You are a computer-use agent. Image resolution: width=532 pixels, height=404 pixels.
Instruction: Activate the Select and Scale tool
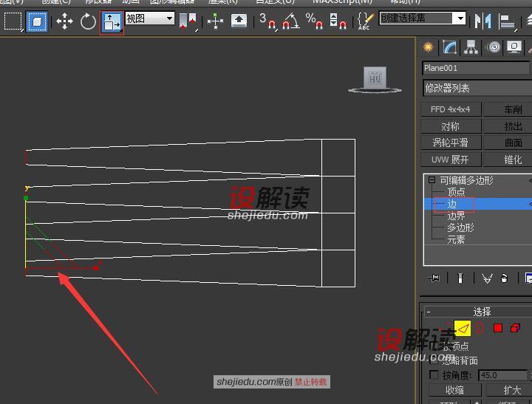tap(112, 22)
